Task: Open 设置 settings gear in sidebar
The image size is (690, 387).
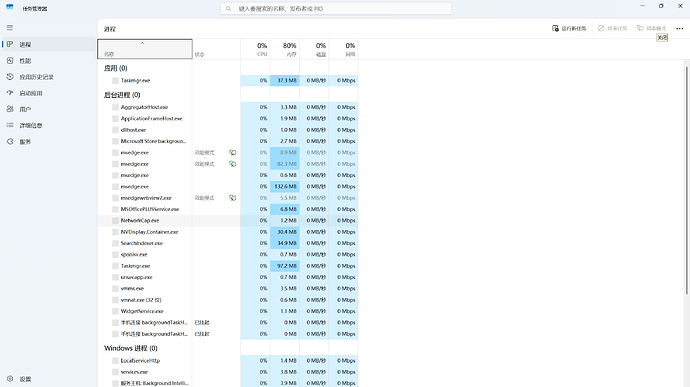Action: (x=10, y=379)
